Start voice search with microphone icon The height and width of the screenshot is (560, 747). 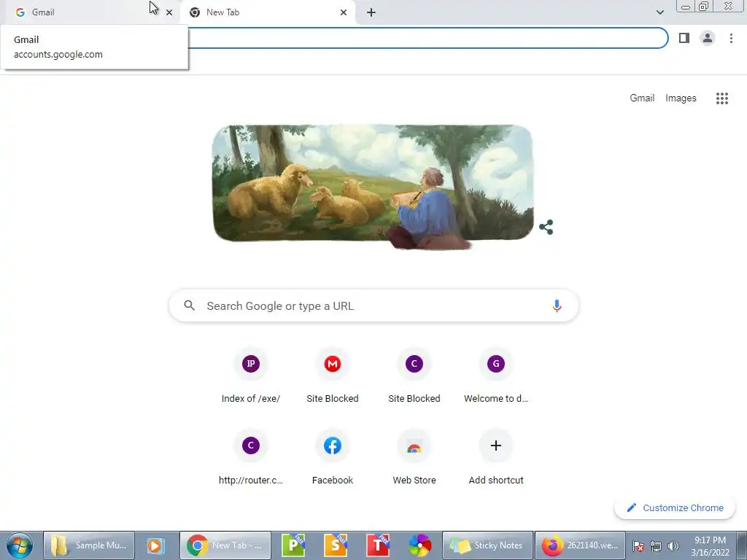(557, 306)
